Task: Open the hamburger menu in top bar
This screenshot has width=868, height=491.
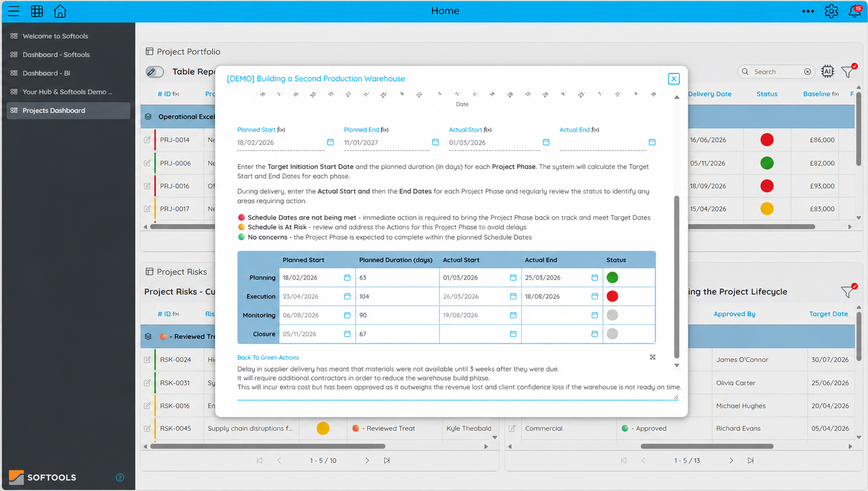Action: pos(14,11)
